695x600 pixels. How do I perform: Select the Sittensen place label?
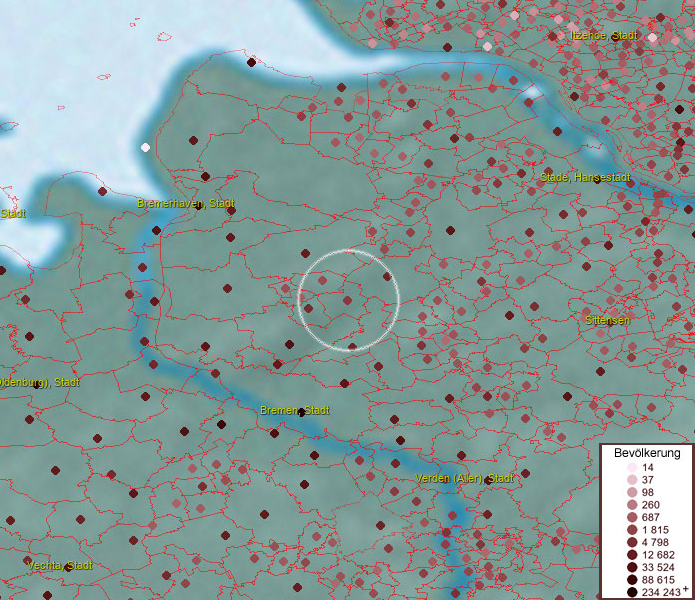pos(607,320)
